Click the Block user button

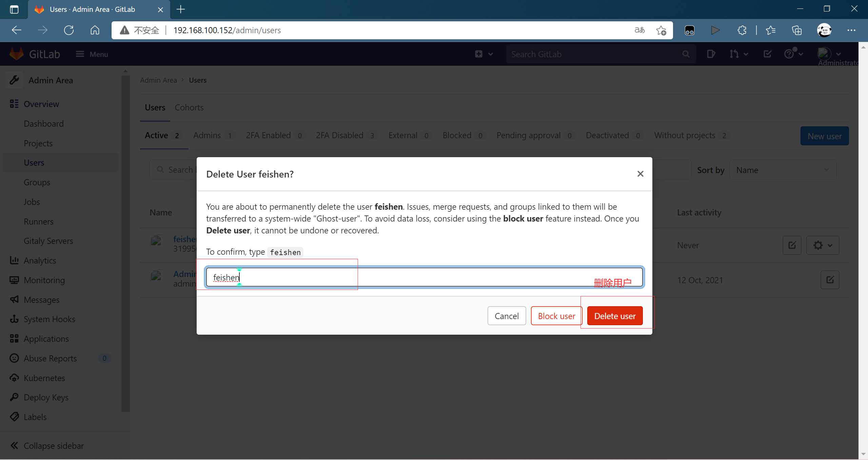point(556,316)
